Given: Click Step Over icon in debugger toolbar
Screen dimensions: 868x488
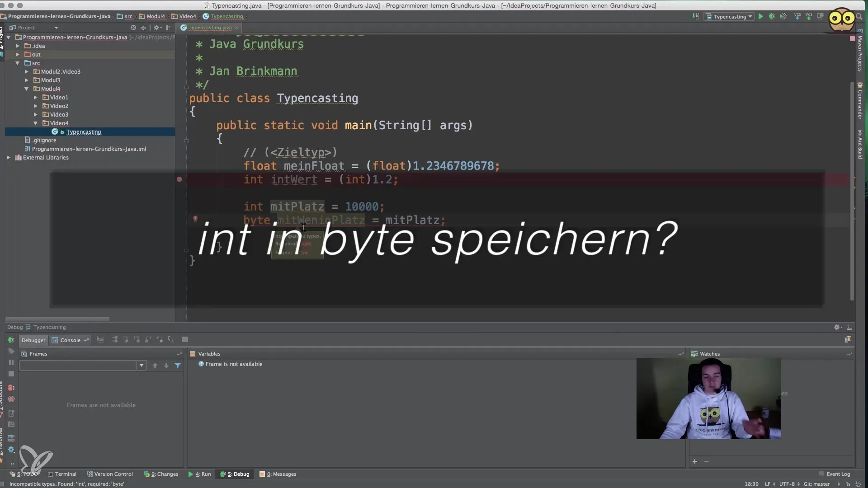Looking at the screenshot, I should tap(114, 339).
